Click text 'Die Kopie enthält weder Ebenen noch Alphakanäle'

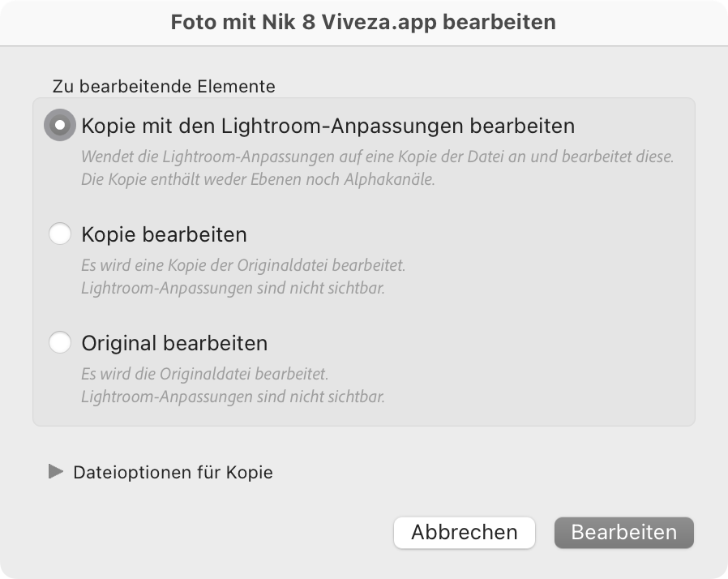coord(258,179)
